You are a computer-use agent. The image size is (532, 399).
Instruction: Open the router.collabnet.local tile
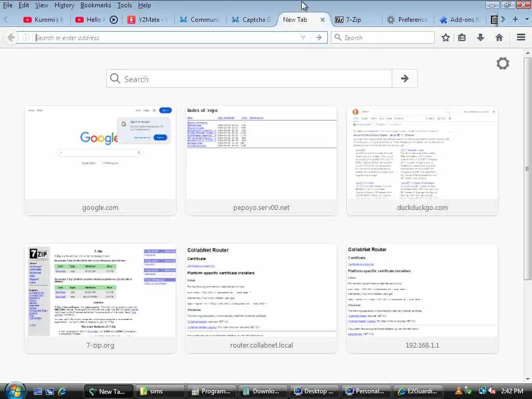(261, 298)
